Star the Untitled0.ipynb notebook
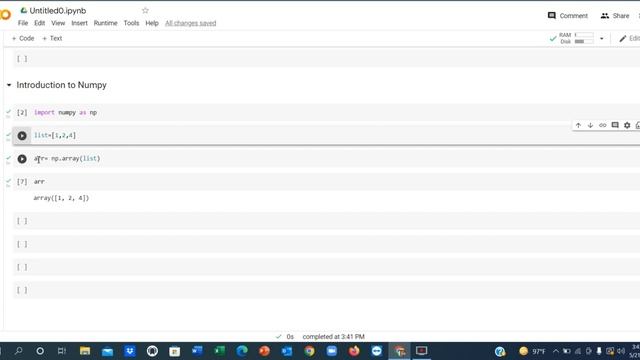Viewport: 640px width, 360px height. point(145,11)
